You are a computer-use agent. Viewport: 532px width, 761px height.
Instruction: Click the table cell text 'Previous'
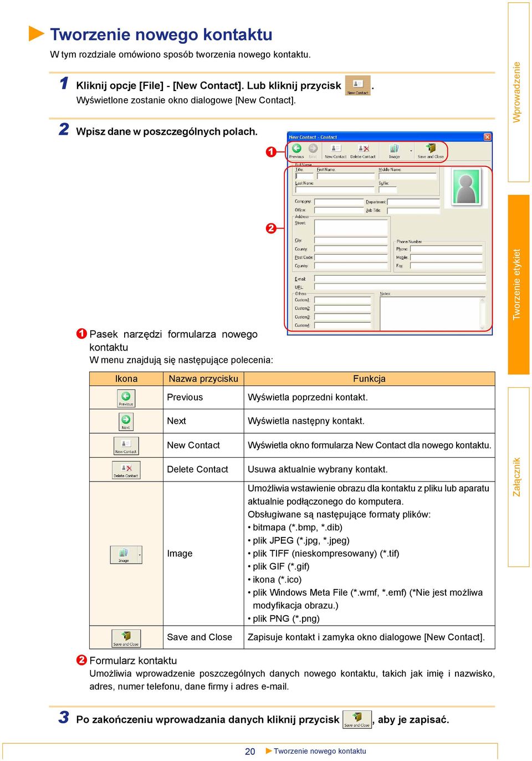(185, 397)
